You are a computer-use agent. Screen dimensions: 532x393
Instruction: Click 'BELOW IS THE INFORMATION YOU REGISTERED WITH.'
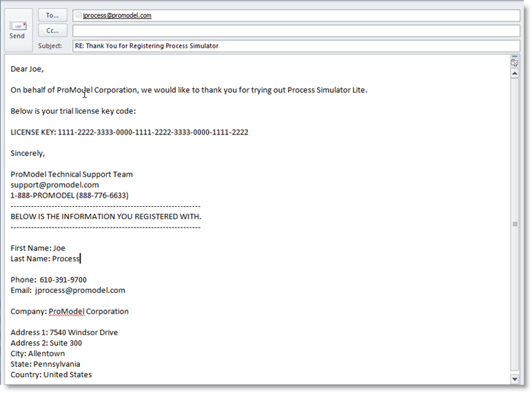click(106, 216)
